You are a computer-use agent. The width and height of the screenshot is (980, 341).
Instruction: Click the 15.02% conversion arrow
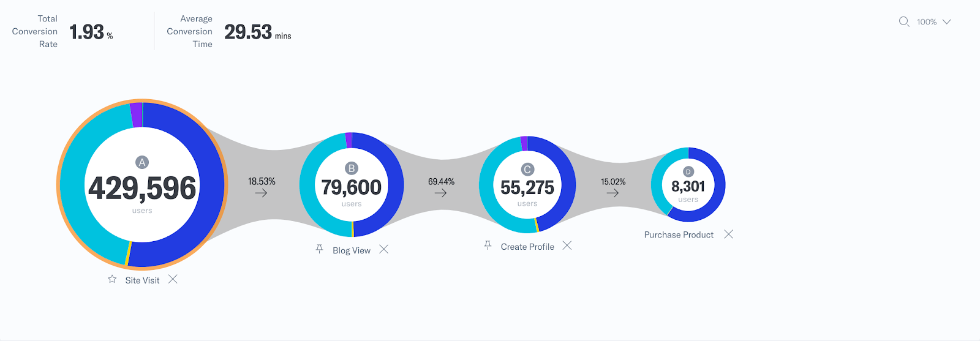[x=612, y=193]
